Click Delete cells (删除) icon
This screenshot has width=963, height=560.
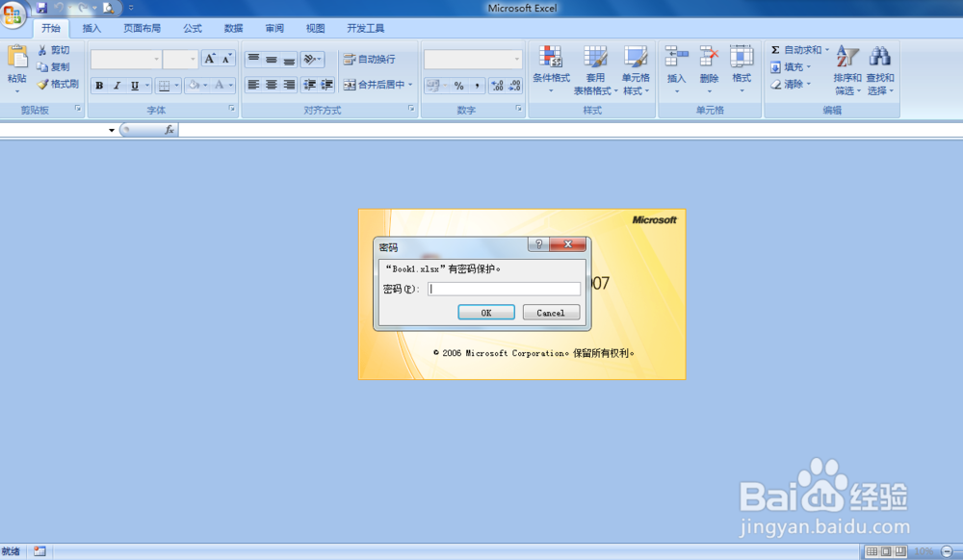(x=709, y=57)
